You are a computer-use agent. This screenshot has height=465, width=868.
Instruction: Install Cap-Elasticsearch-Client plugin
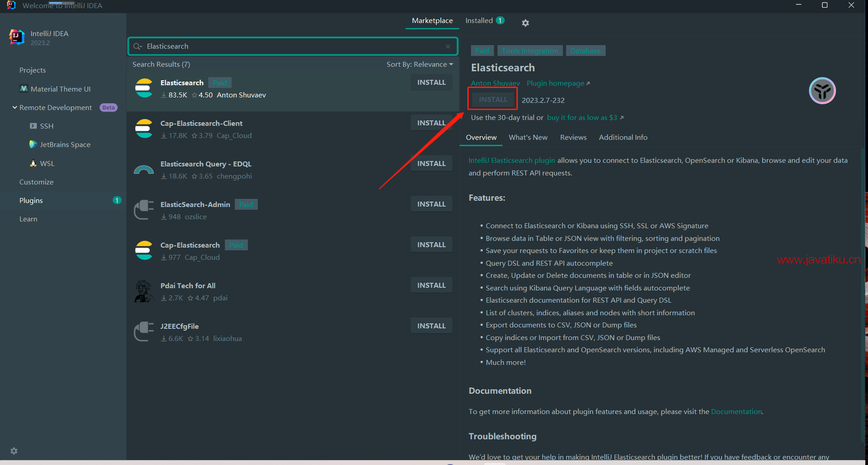point(431,123)
